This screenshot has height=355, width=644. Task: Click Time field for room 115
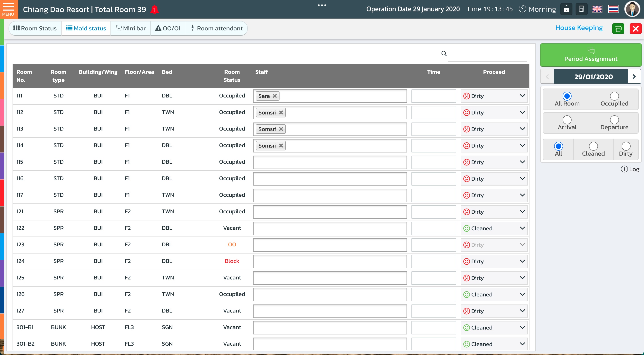434,162
